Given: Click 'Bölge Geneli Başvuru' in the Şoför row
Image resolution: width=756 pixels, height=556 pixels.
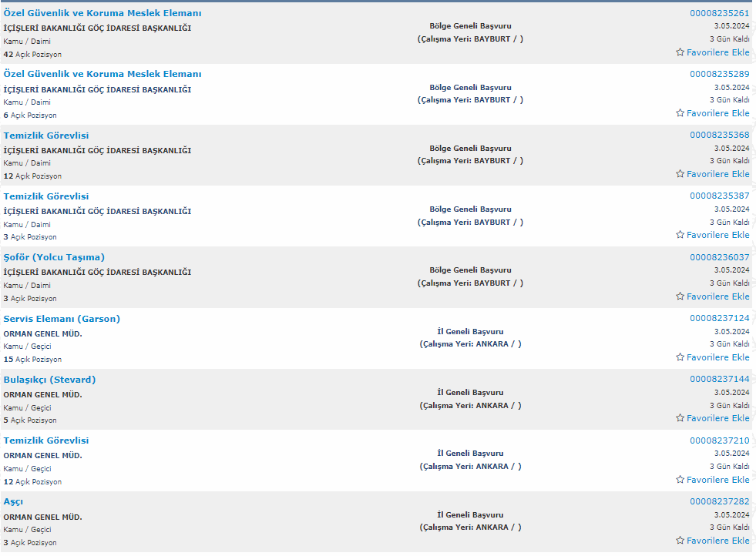Looking at the screenshot, I should [470, 270].
